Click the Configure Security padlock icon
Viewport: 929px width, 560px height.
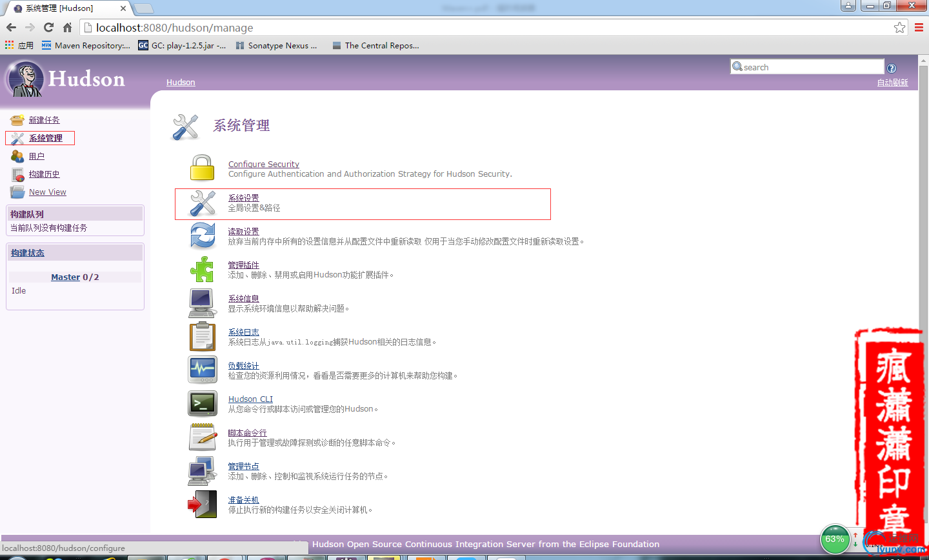[x=202, y=168]
